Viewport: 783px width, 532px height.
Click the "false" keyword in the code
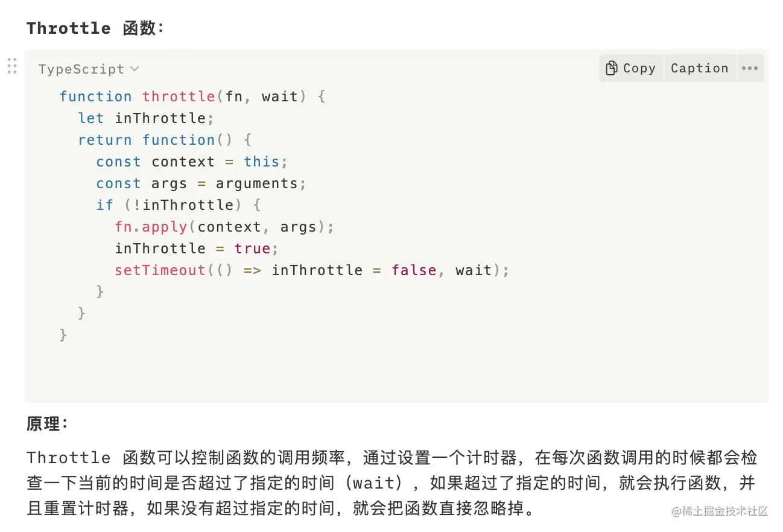click(413, 270)
